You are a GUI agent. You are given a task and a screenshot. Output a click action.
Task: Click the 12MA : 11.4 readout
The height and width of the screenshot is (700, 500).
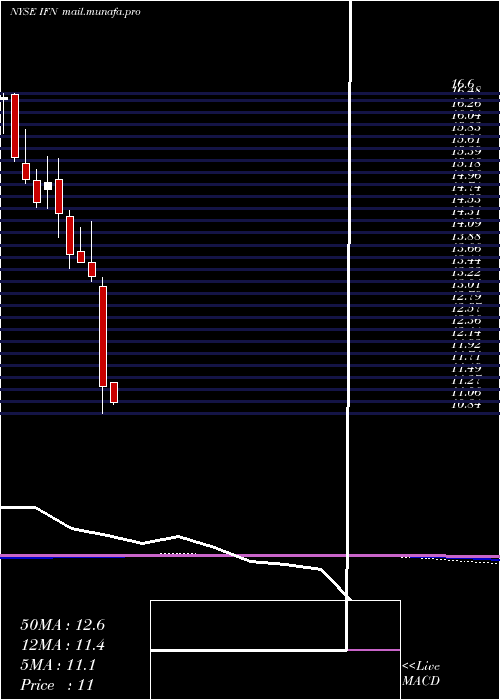(x=62, y=645)
